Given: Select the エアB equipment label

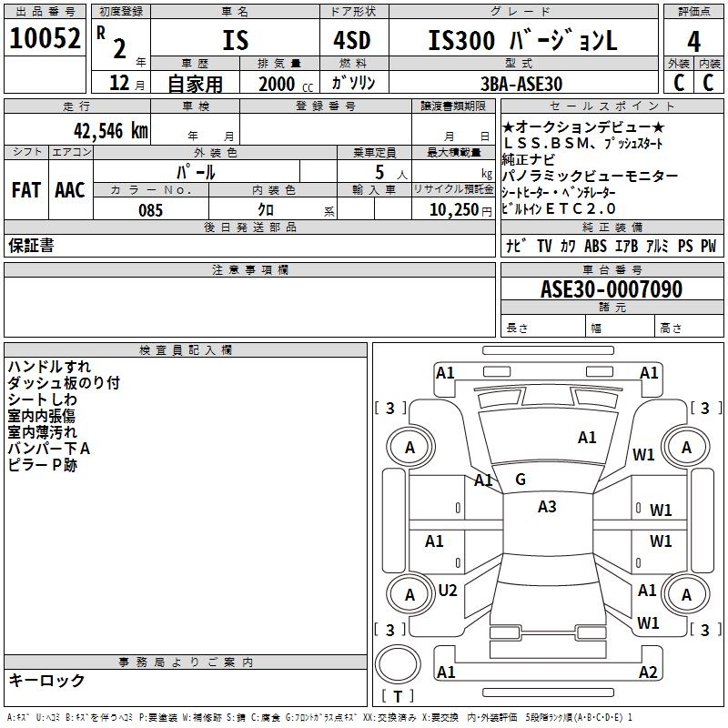Looking at the screenshot, I should [x=626, y=246].
